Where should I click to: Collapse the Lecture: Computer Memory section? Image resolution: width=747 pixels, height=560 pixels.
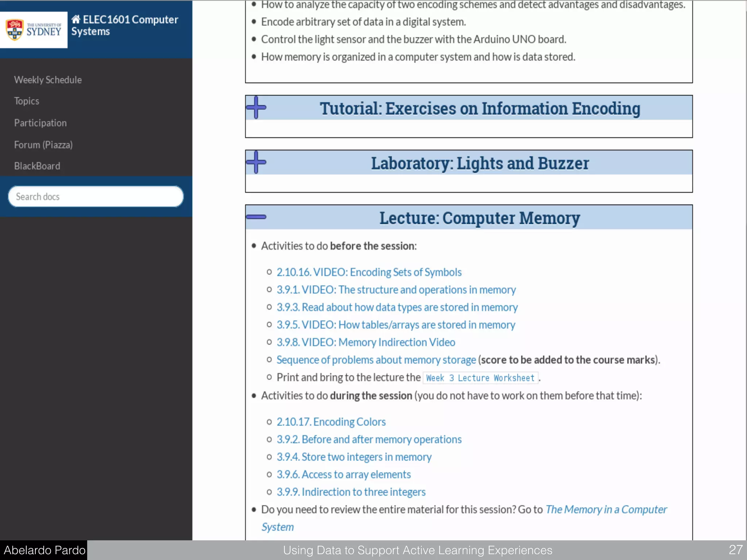tap(256, 217)
